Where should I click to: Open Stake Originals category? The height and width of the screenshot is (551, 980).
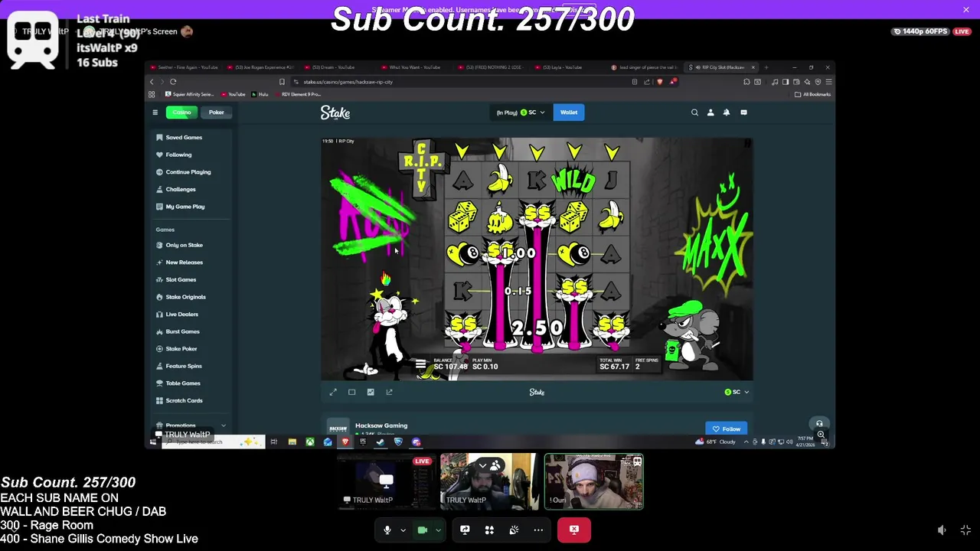click(185, 297)
